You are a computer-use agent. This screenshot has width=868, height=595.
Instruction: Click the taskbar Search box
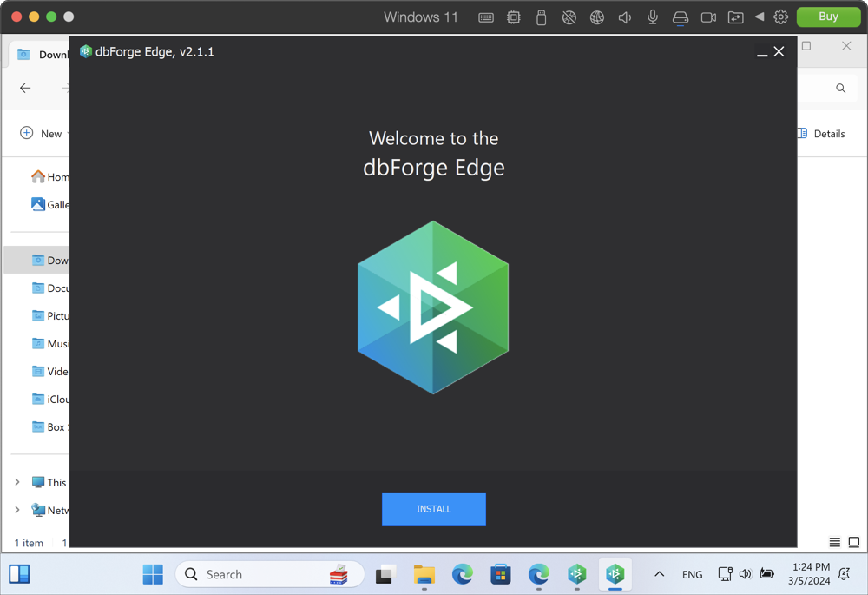(270, 574)
